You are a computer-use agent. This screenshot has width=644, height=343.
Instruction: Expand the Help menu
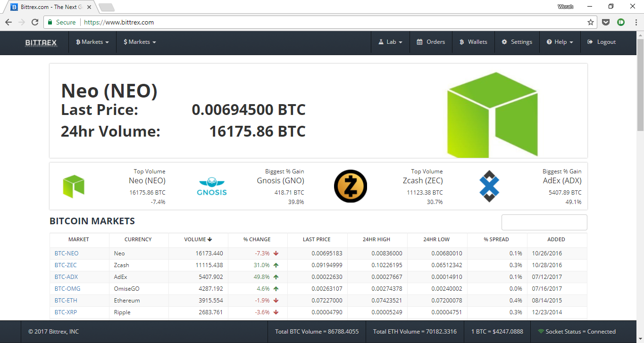click(x=560, y=42)
